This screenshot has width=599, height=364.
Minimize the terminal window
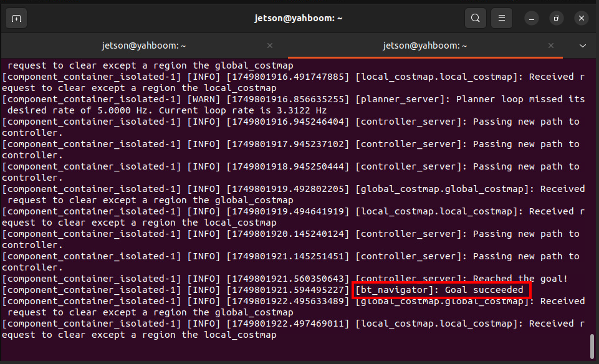point(532,18)
